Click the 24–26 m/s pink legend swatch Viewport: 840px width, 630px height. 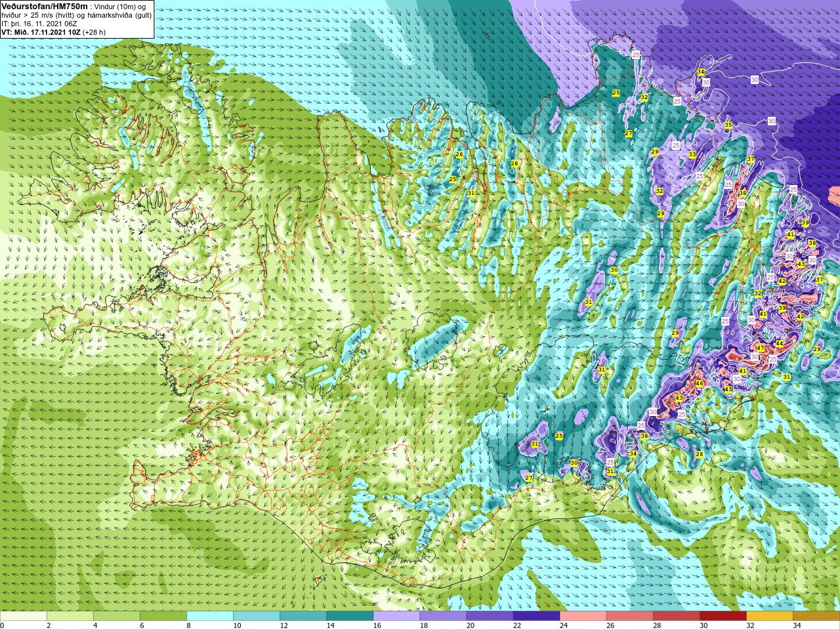coord(583,616)
